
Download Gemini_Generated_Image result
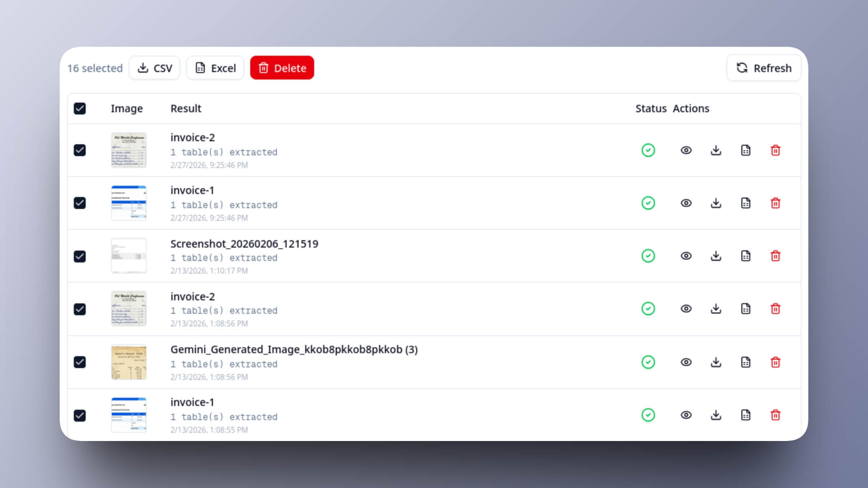(x=716, y=362)
